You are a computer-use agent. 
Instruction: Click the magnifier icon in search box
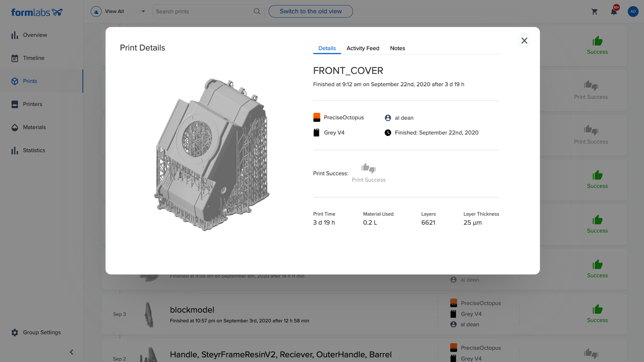(257, 12)
